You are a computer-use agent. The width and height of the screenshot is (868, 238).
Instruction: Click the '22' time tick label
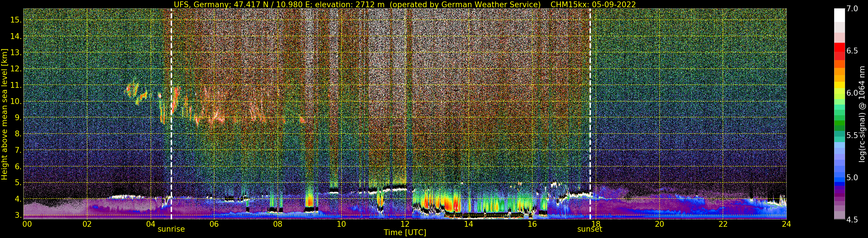(x=723, y=224)
